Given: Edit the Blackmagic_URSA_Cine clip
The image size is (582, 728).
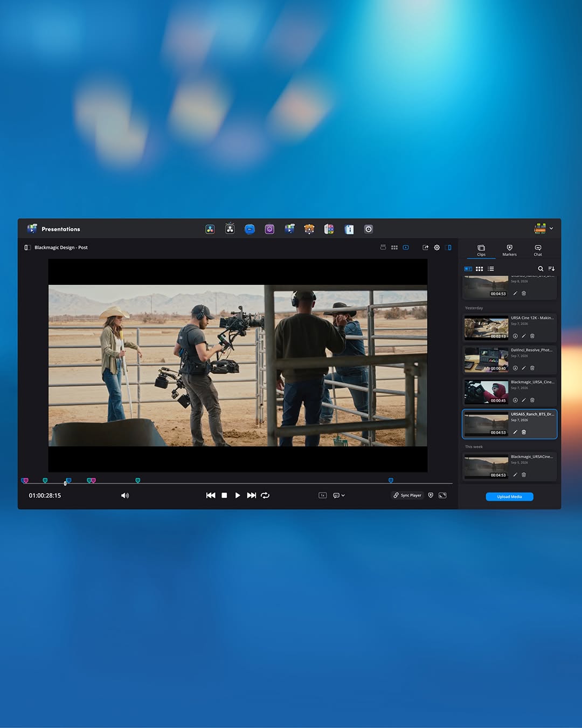Looking at the screenshot, I should point(524,400).
